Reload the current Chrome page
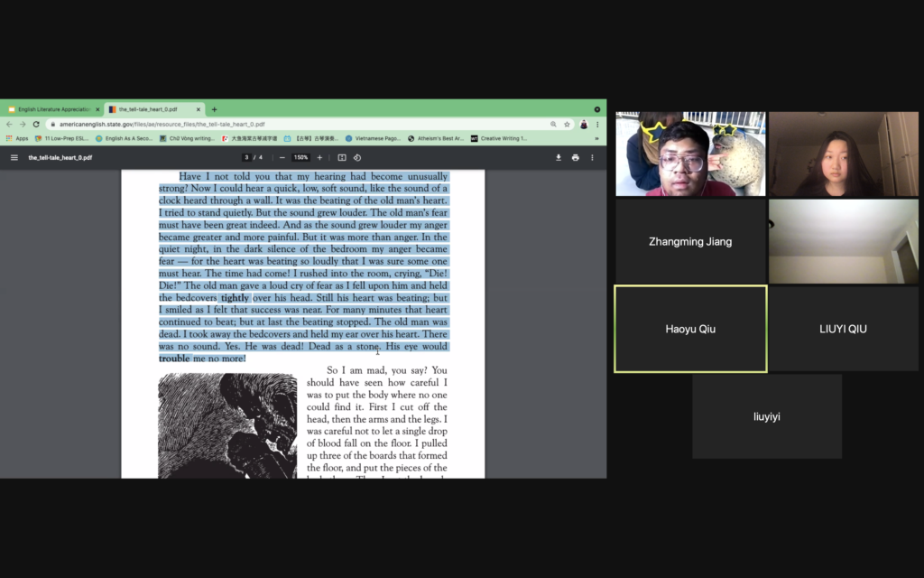 [36, 125]
